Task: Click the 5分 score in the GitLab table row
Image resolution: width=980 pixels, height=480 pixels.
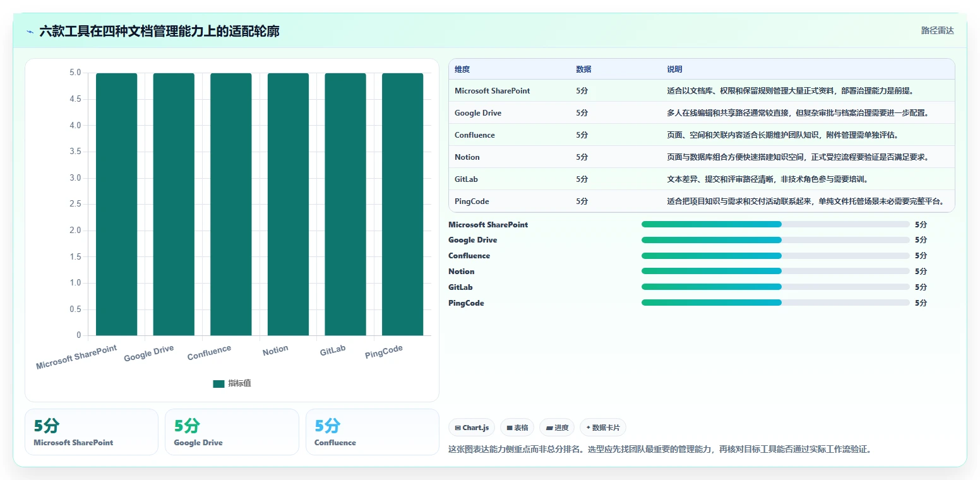Action: click(x=582, y=179)
